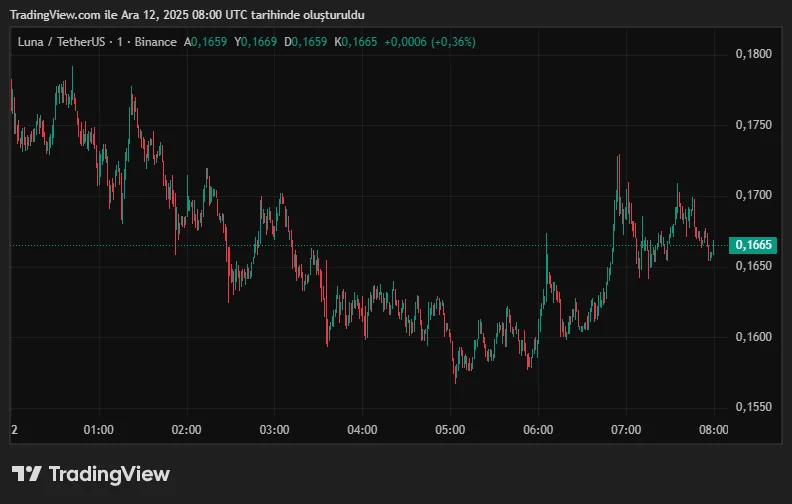Click the 0,1600 price axis label
This screenshot has width=792, height=504.
point(753,337)
